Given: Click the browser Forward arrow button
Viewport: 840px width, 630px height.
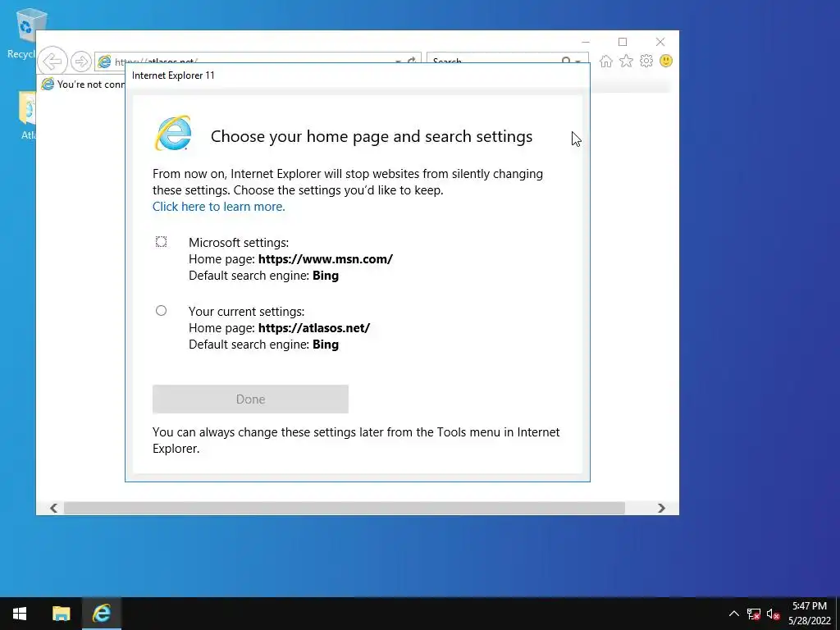Looking at the screenshot, I should tap(81, 62).
